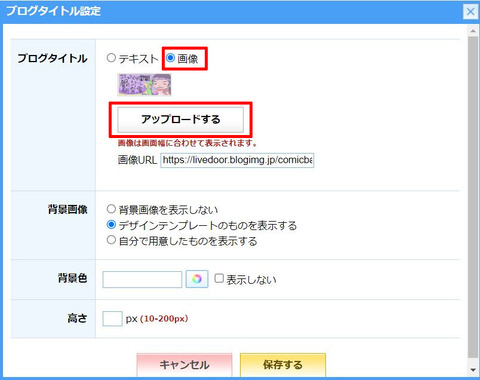Select 自分で用意したものを表示する option
480x380 pixels.
pyautogui.click(x=111, y=240)
